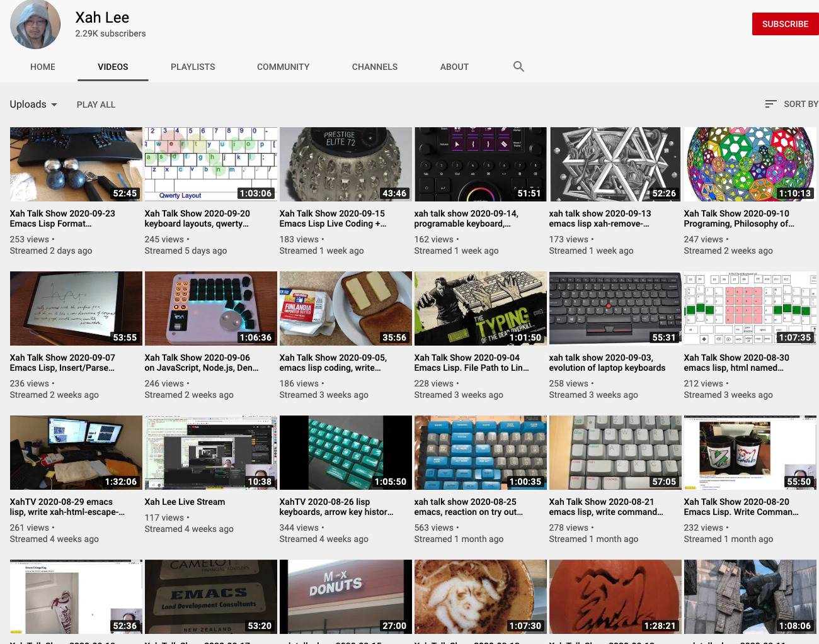819x644 pixels.
Task: Click the 344 views text
Action: (x=299, y=528)
